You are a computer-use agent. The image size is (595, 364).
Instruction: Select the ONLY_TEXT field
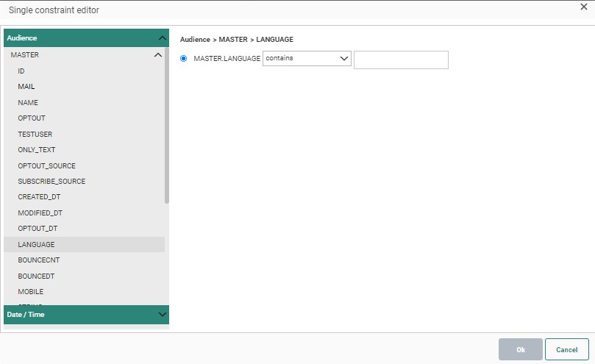(x=37, y=150)
